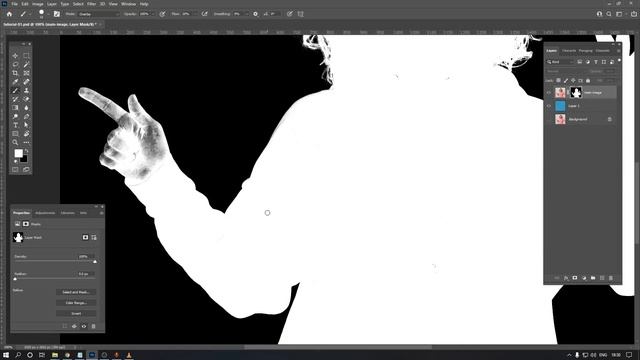Image resolution: width=640 pixels, height=360 pixels.
Task: Select the Path Selection tool
Action: click(26, 125)
